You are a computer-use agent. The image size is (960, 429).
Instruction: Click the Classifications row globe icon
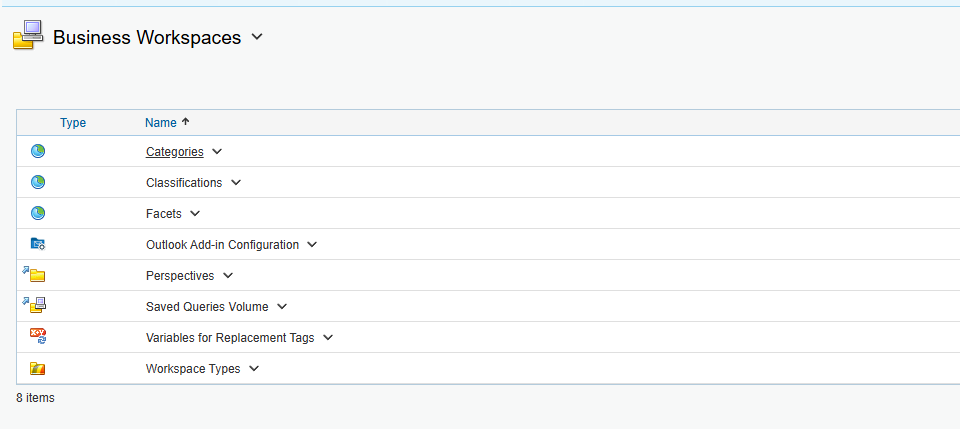(x=38, y=183)
